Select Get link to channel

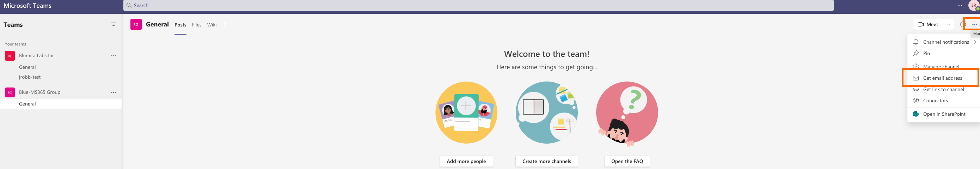(x=943, y=90)
